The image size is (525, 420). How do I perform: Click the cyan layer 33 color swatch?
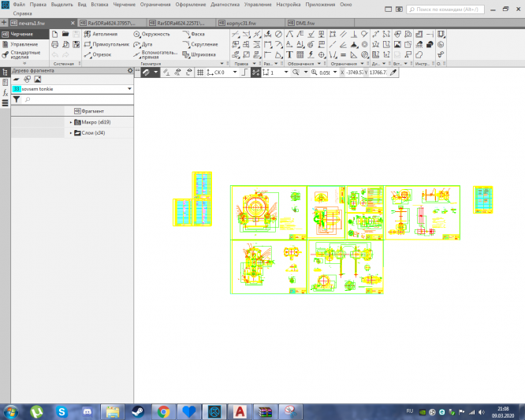17,89
